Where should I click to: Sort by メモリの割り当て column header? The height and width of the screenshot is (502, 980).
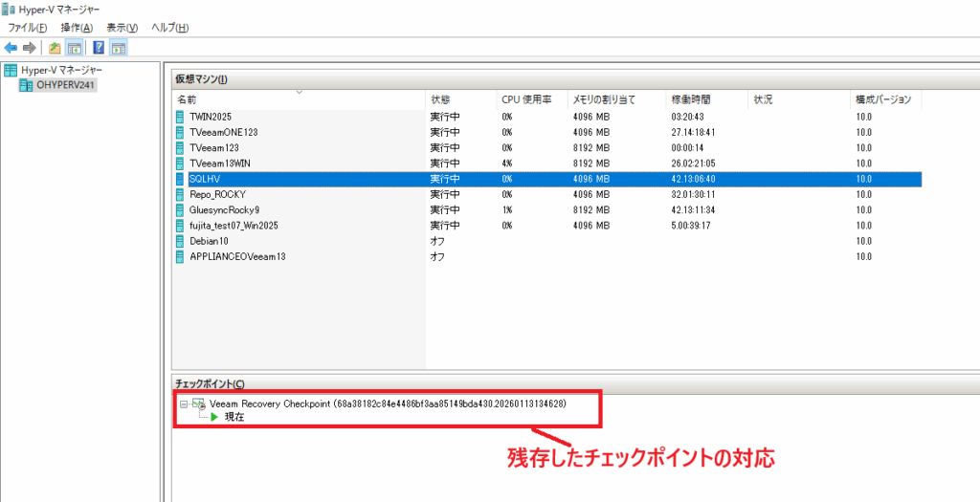pos(604,99)
